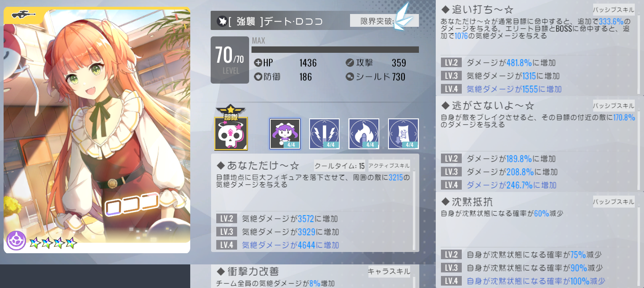Select LV.4 row of あなただけ〜☆ skill
Screen dimensions: 644x288
(314, 245)
